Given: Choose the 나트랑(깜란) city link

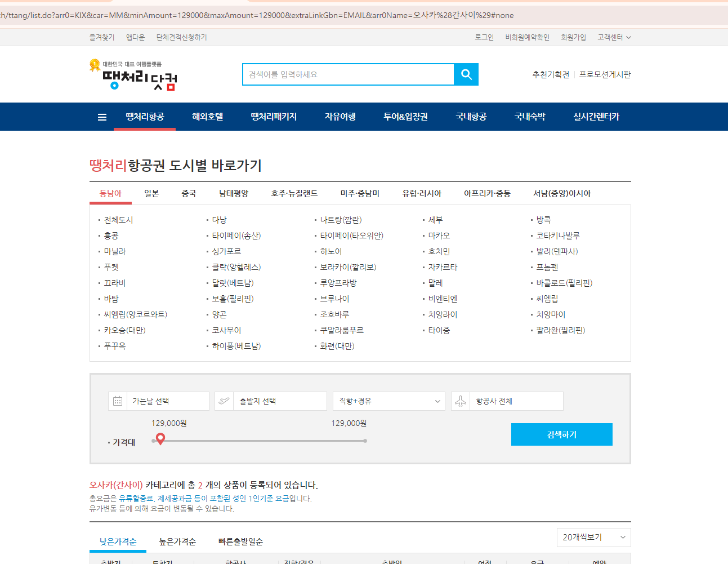Looking at the screenshot, I should coord(341,220).
